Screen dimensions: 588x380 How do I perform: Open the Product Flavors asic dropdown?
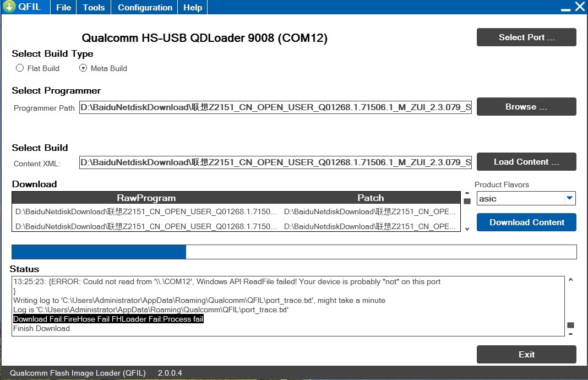pos(526,198)
